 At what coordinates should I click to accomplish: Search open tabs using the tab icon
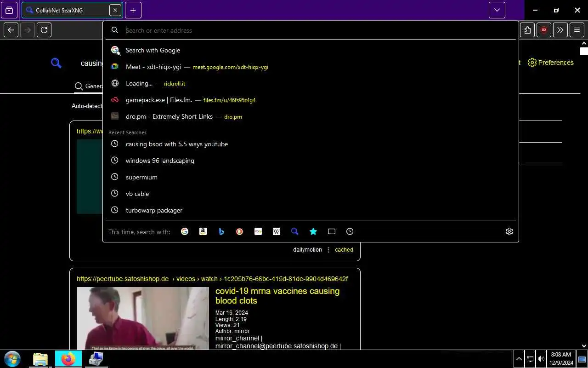[332, 231]
